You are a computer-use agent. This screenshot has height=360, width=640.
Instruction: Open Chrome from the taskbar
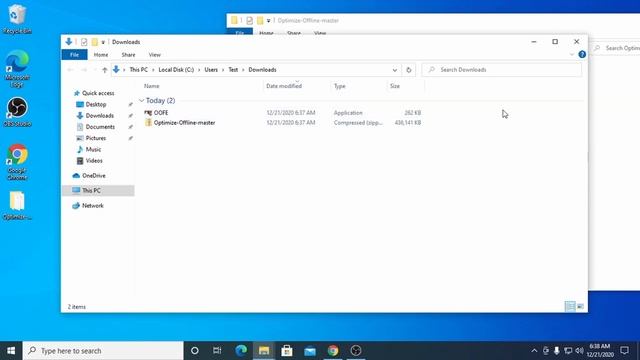point(333,351)
